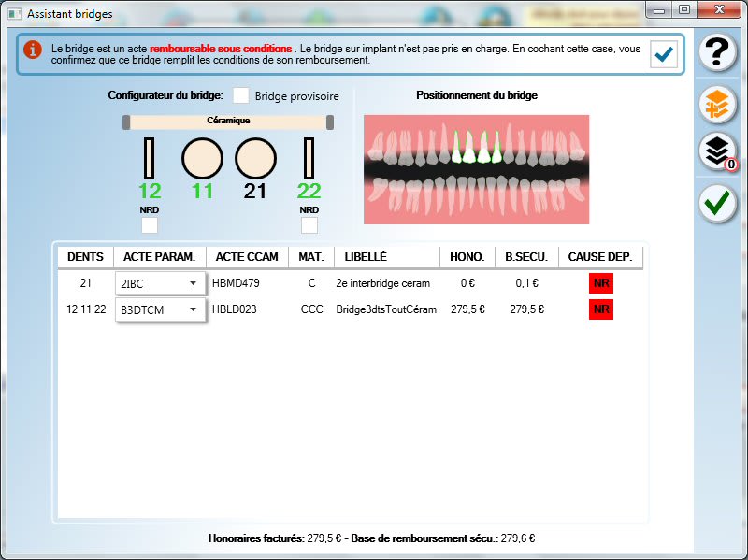The width and height of the screenshot is (748, 560).
Task: Click the abutment bar above tooth 22
Action: click(x=309, y=158)
